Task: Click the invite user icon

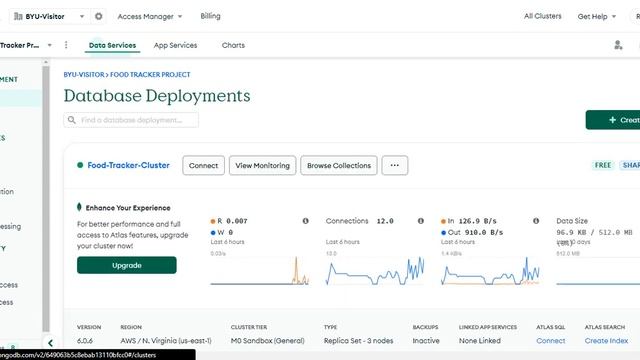Action: point(618,45)
